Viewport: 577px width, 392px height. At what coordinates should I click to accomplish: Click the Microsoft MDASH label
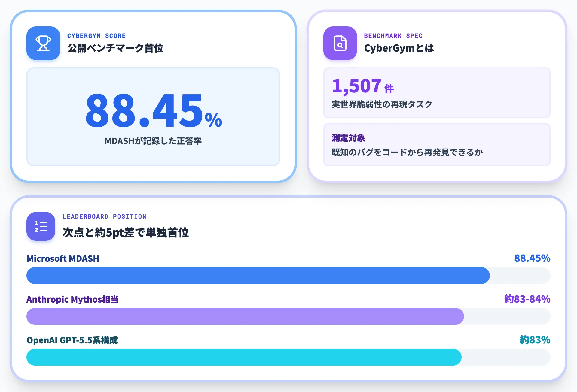click(63, 258)
